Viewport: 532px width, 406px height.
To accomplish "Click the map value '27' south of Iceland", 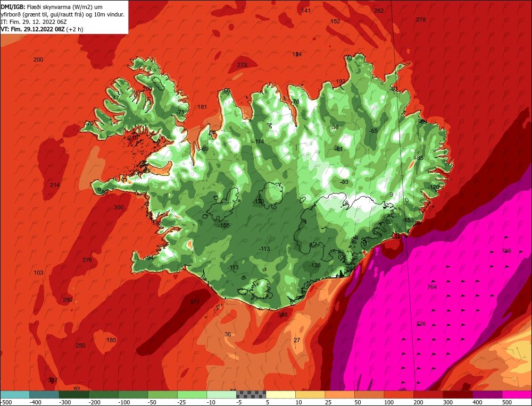I will pos(297,340).
